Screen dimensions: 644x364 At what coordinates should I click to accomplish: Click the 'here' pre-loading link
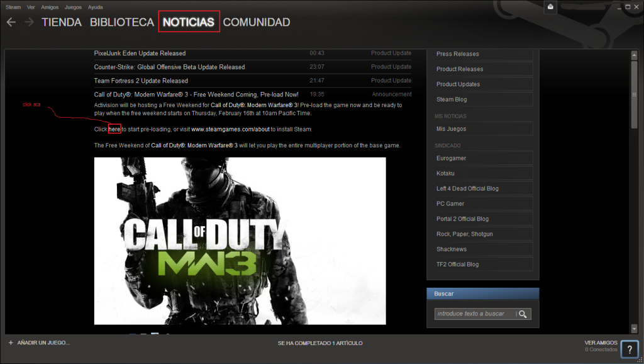point(114,129)
